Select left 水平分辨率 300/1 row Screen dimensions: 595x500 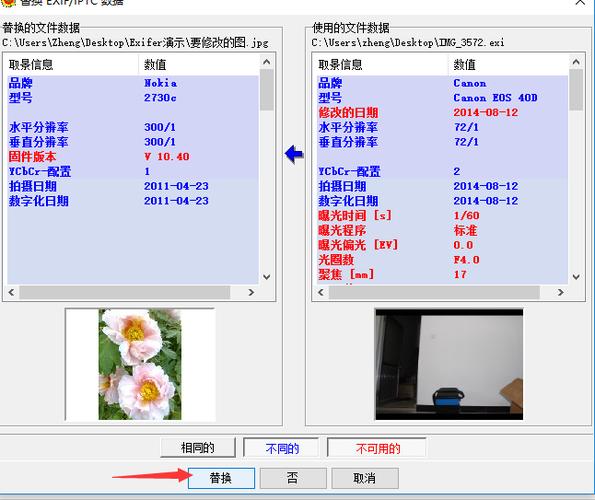(x=133, y=127)
